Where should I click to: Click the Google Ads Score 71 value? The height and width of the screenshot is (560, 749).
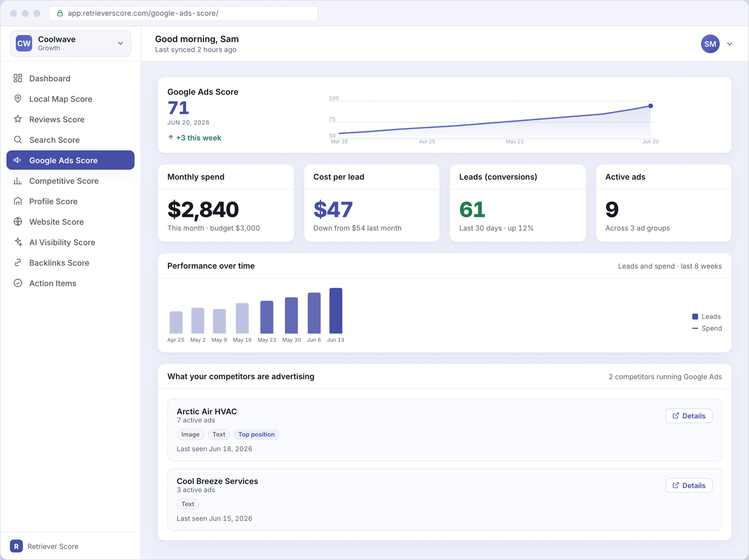coord(178,108)
